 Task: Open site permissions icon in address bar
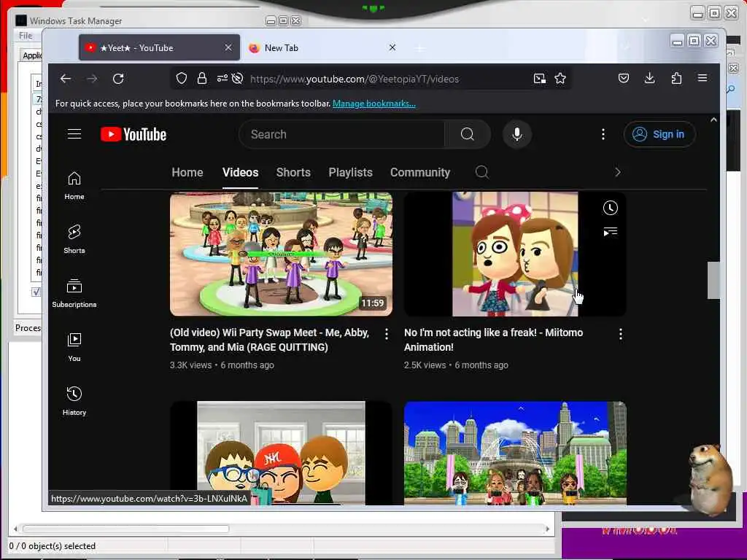pos(222,79)
